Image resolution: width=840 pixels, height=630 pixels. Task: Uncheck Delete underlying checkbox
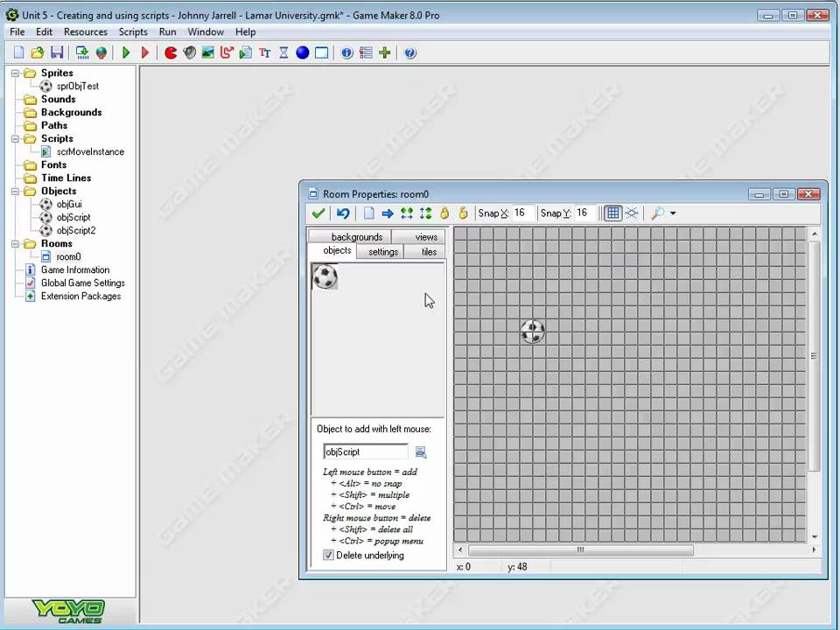pyautogui.click(x=328, y=555)
